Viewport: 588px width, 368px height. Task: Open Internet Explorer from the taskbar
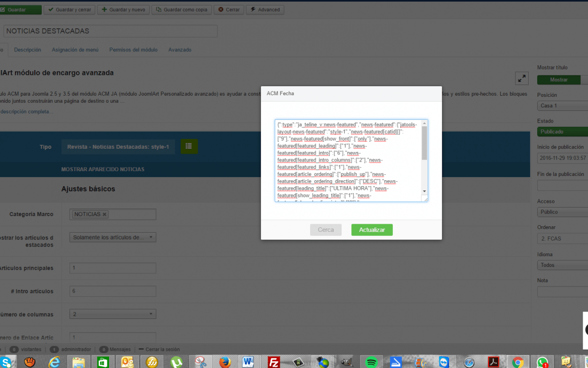click(55, 362)
